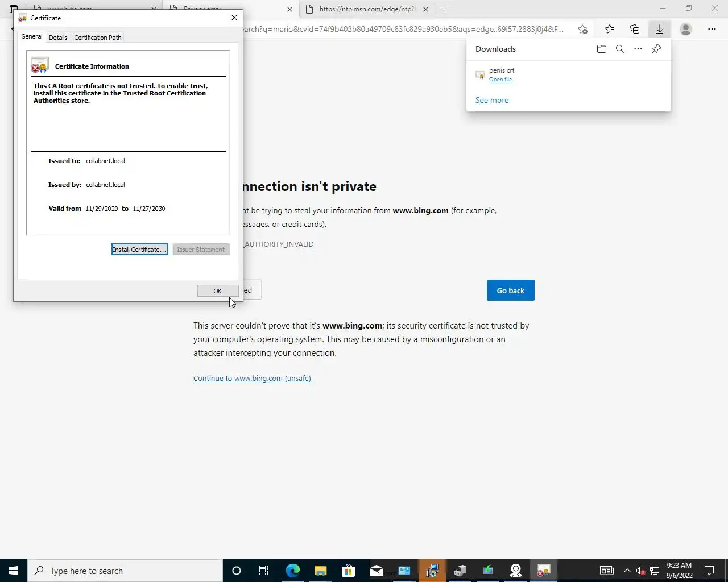Screen dimensions: 728x582
Task: Close the Certificate dialog
Action: pos(234,18)
